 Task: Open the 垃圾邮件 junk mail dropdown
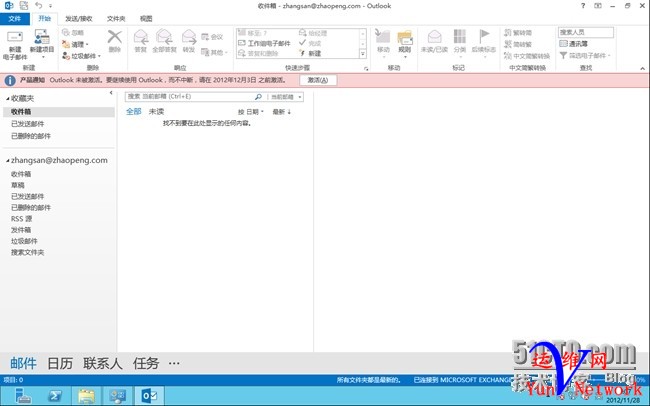pos(81,56)
